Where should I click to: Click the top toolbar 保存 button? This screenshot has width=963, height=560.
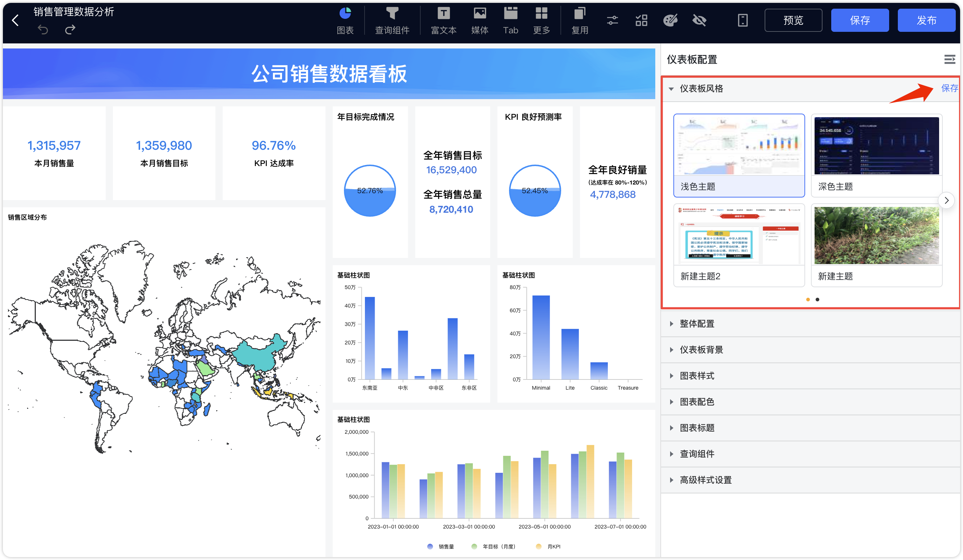coord(860,20)
